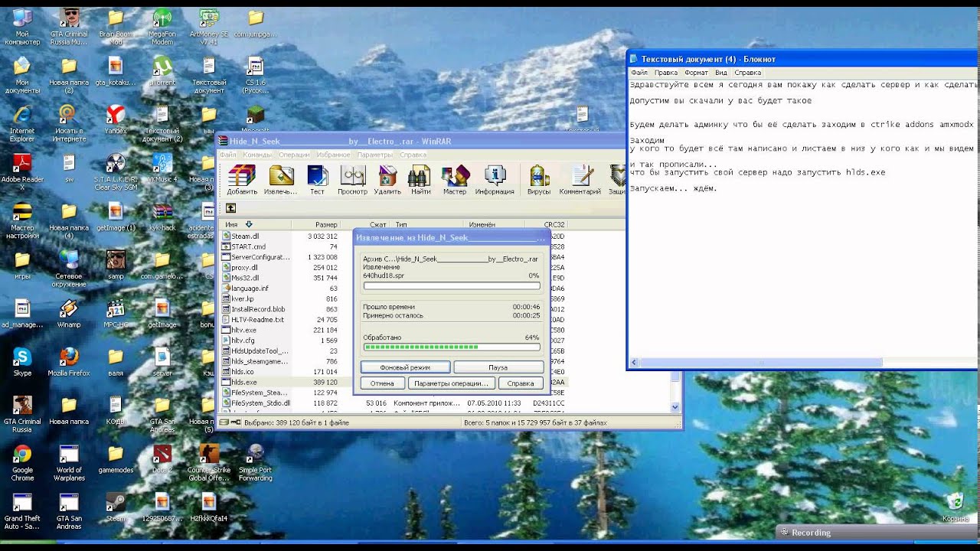This screenshot has width=980, height=551.
Task: Select the uTorrent desktop icon
Action: pos(162,67)
